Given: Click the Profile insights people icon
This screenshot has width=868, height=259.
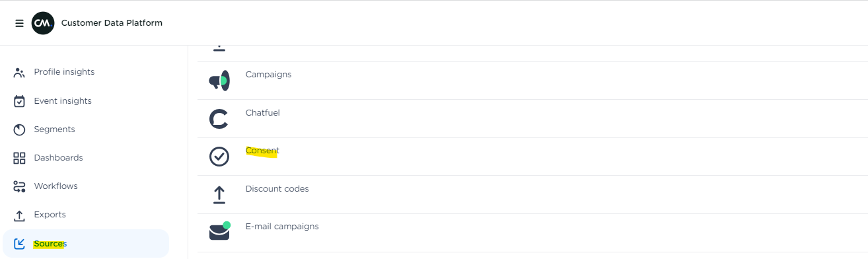Looking at the screenshot, I should click(x=19, y=72).
